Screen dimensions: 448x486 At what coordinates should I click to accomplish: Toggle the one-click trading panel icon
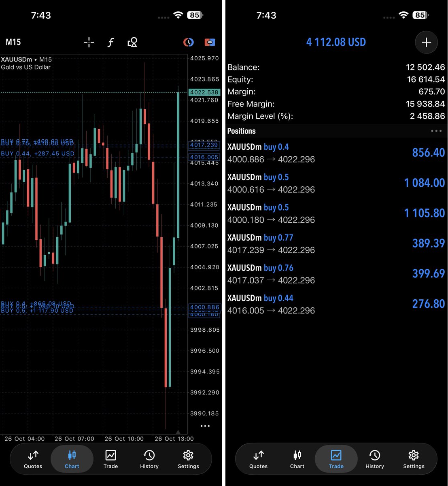click(x=210, y=42)
